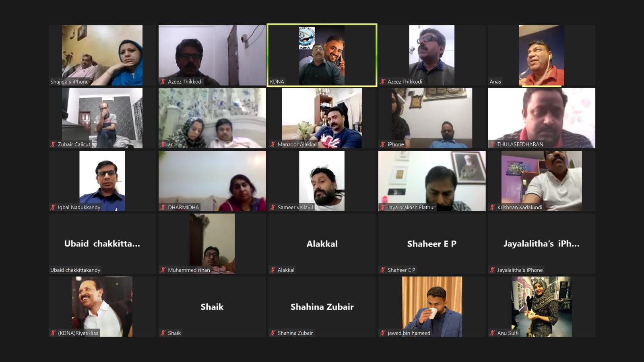Select Ubaid chakkittakandy participant tile
Screen dimensions: 644x362
click(102, 244)
